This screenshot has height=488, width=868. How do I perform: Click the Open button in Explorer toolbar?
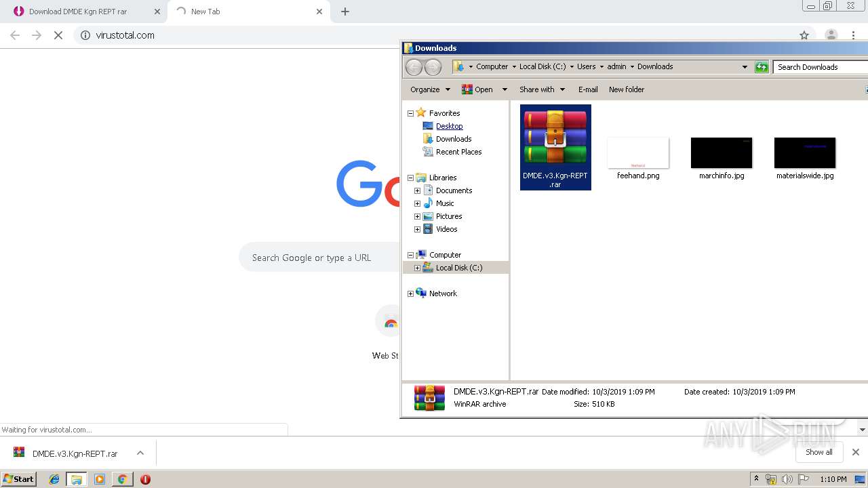click(477, 89)
